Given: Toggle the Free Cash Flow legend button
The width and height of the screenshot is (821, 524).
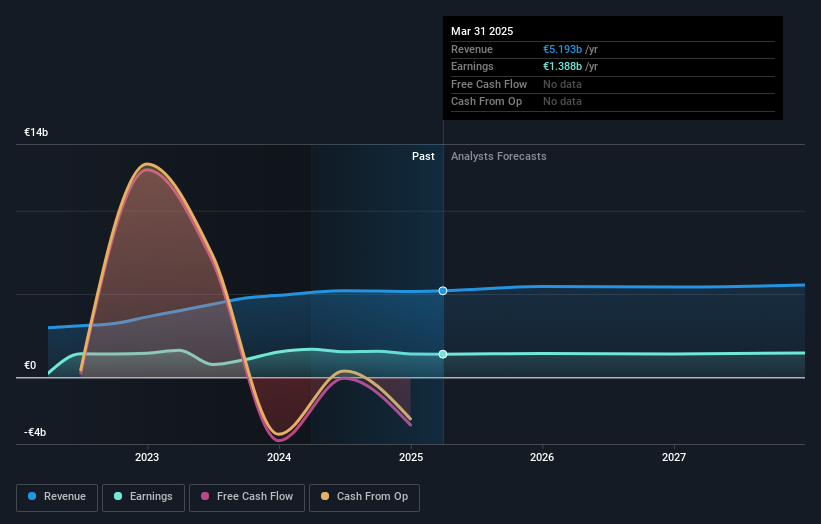Looking at the screenshot, I should click(x=247, y=497).
